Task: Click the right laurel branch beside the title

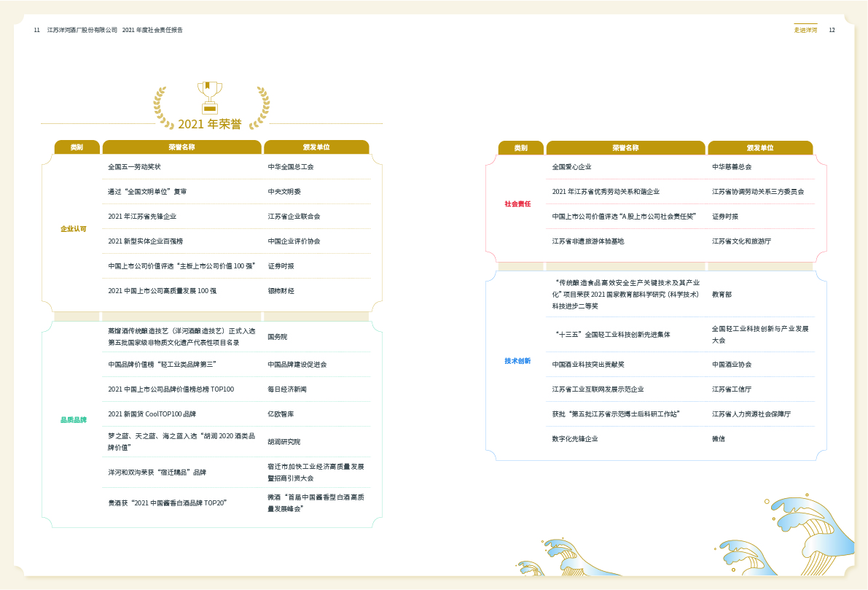Action: coord(259,107)
